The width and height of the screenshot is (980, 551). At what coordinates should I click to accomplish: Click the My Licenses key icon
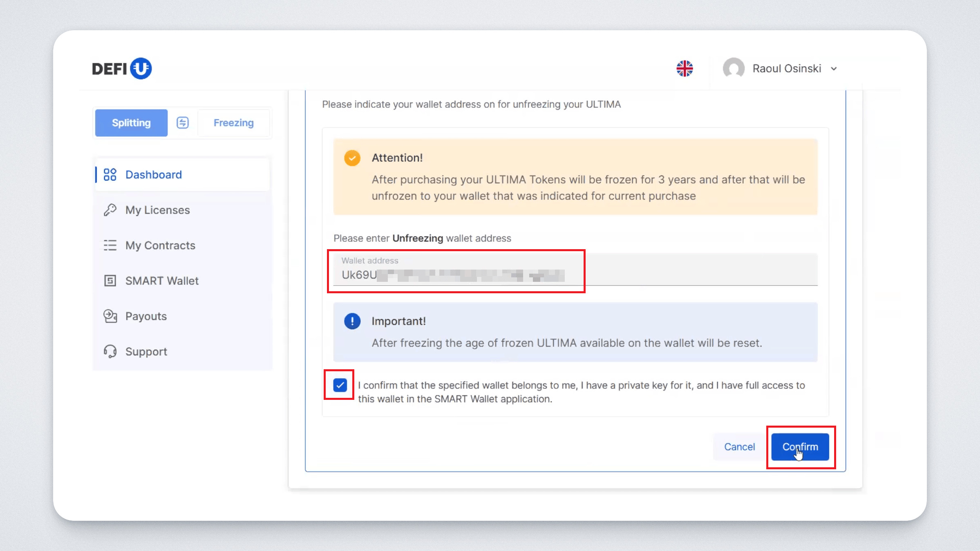110,210
